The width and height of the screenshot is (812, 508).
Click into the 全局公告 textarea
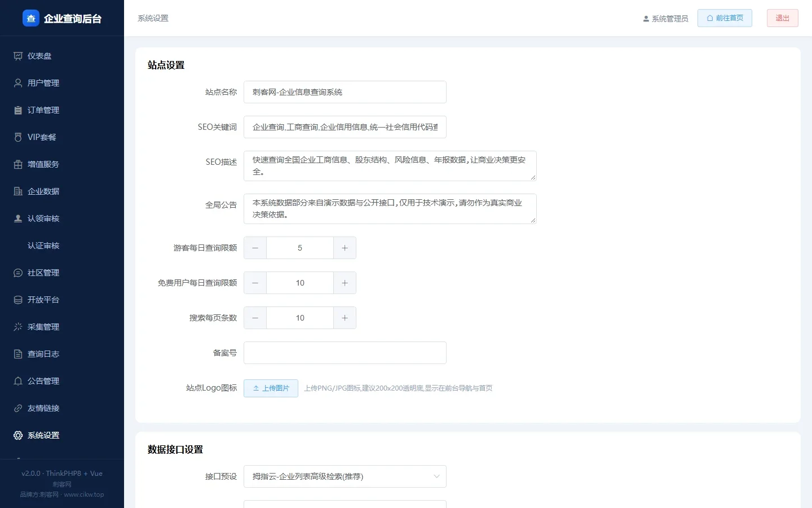pyautogui.click(x=390, y=209)
